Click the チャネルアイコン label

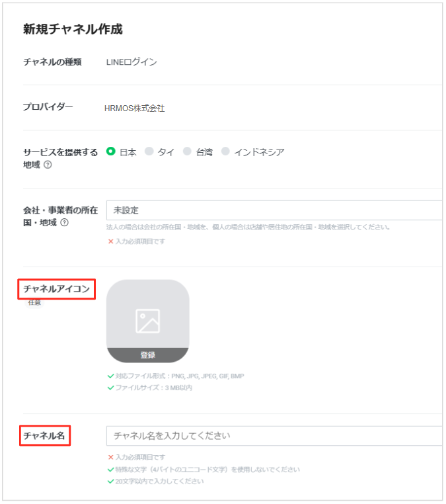(x=56, y=289)
